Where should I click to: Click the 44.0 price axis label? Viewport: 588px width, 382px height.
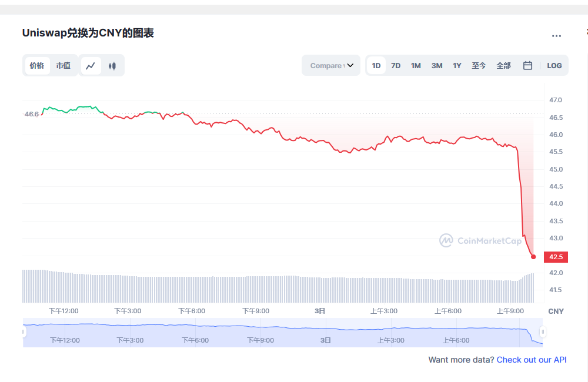[556, 203]
